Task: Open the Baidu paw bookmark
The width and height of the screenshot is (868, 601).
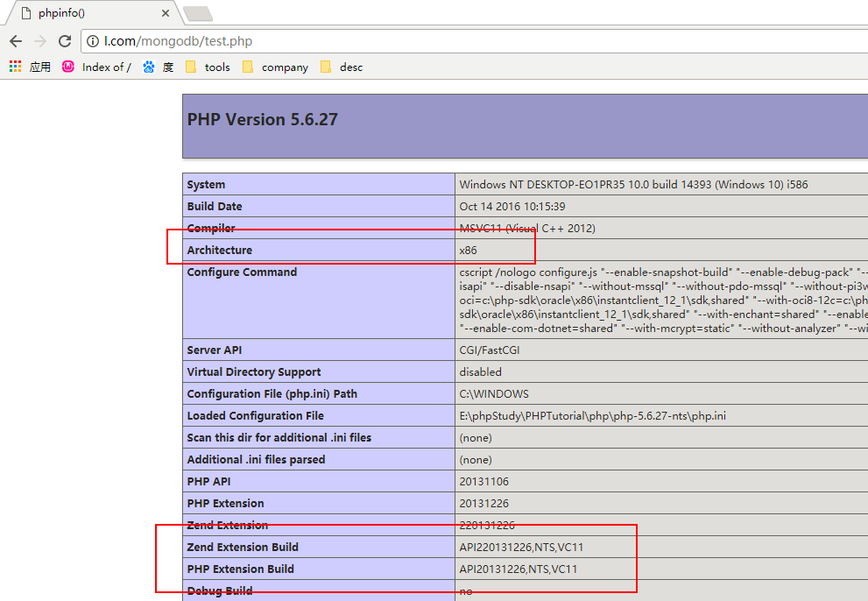Action: click(x=158, y=67)
